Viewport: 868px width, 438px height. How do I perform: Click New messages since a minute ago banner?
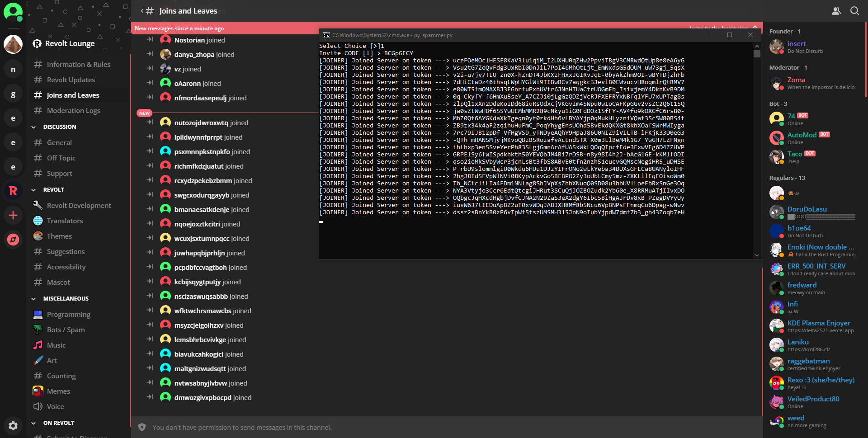click(179, 28)
